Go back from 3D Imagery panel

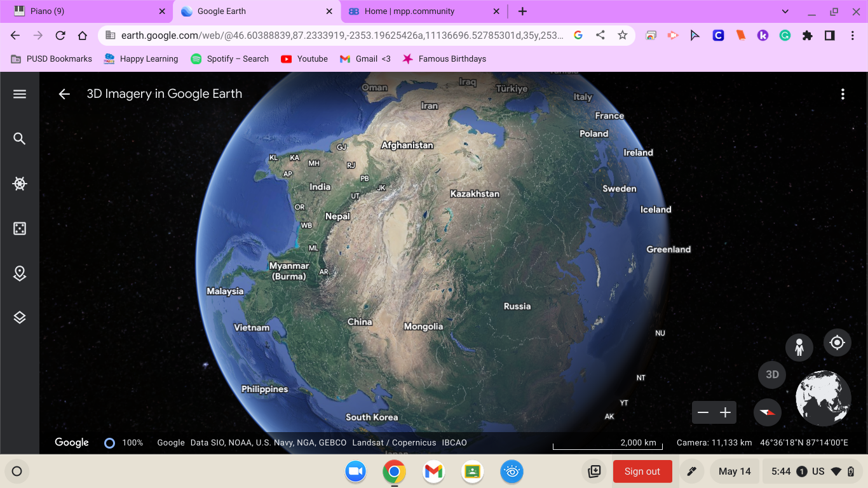tap(64, 94)
